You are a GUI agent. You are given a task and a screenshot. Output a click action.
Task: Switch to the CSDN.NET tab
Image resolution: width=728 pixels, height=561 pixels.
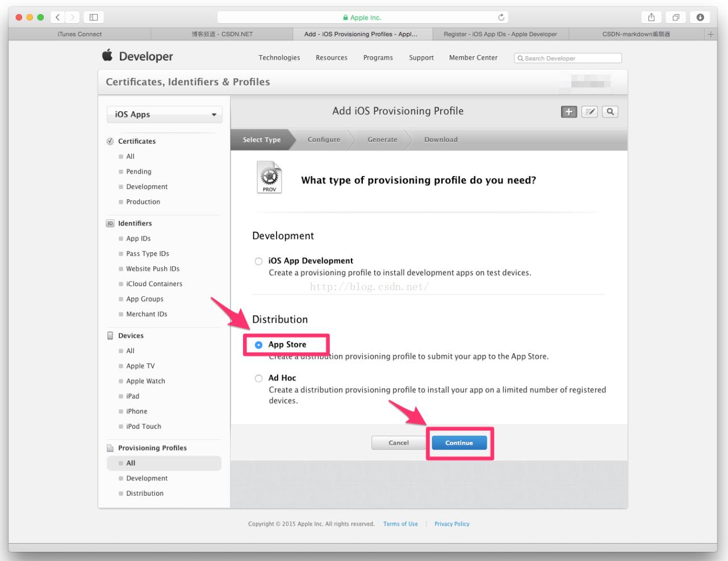pyautogui.click(x=222, y=34)
